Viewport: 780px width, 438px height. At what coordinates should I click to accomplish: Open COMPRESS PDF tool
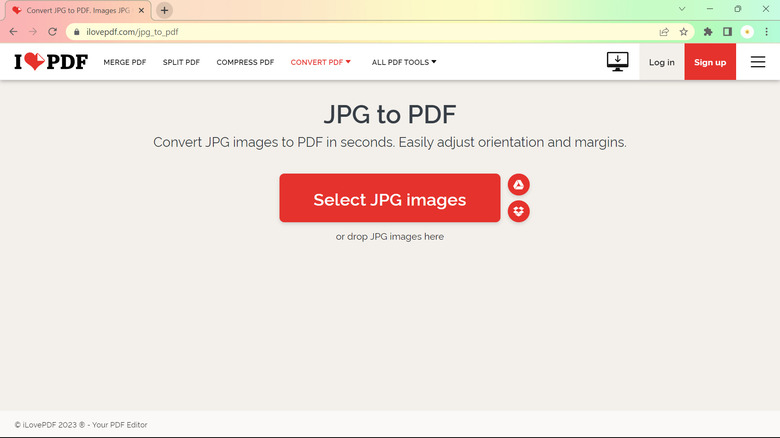click(245, 62)
